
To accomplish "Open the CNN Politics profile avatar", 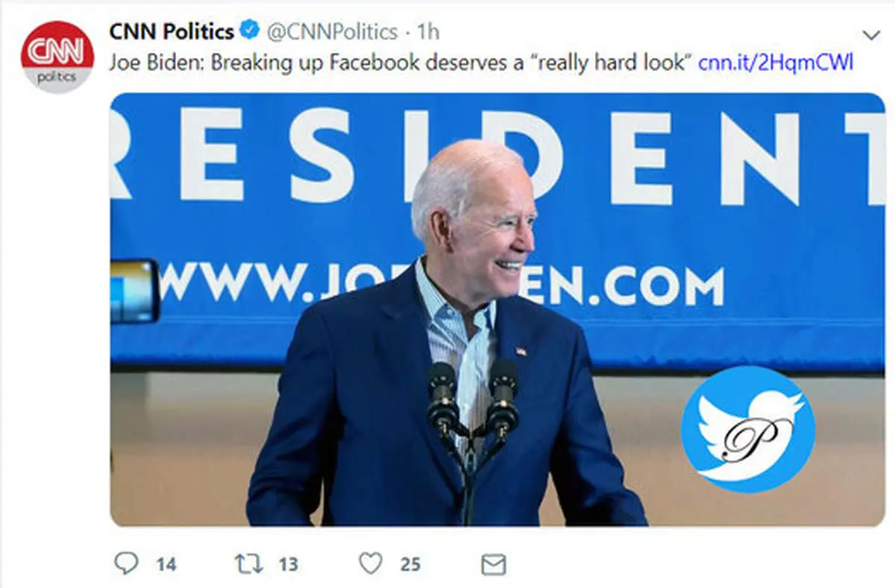I will [57, 57].
